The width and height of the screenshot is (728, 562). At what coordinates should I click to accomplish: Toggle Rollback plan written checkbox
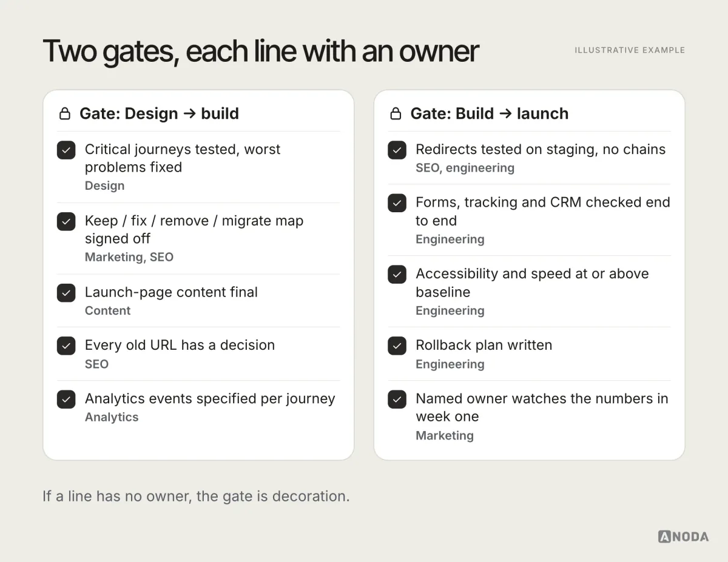pyautogui.click(x=397, y=346)
